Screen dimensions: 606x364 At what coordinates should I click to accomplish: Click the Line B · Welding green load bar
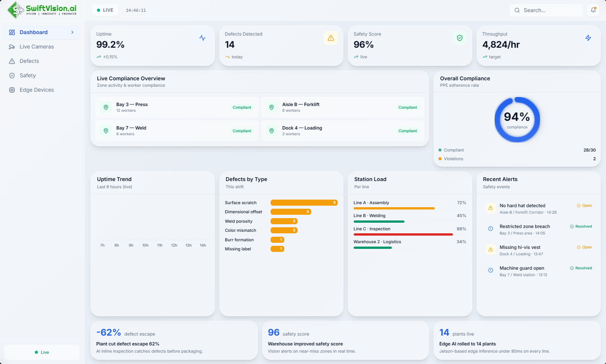(x=379, y=222)
